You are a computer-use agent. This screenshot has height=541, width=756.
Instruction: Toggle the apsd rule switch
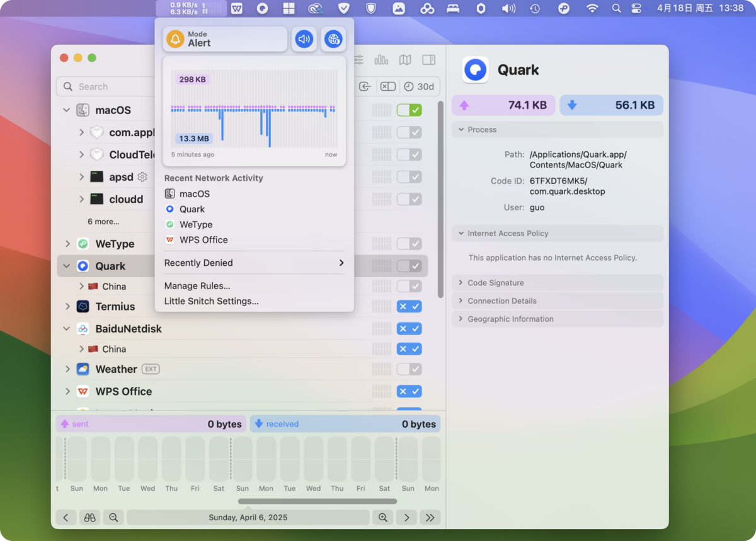(409, 177)
